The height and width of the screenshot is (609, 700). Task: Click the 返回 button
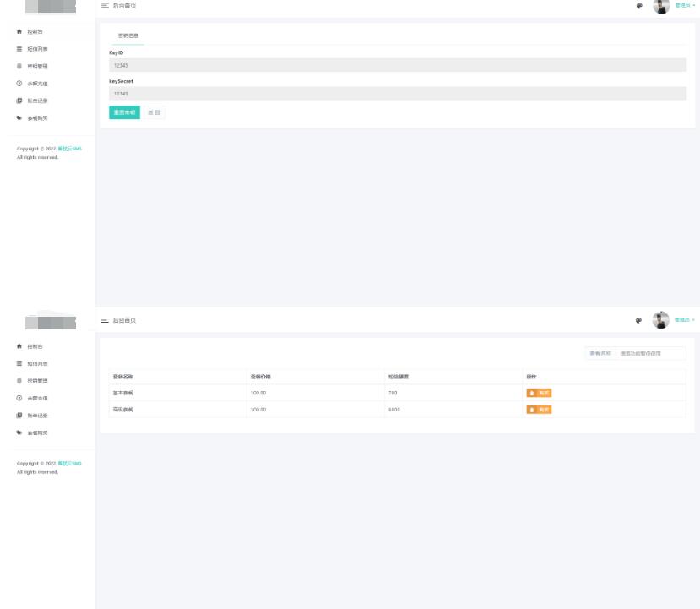click(155, 112)
